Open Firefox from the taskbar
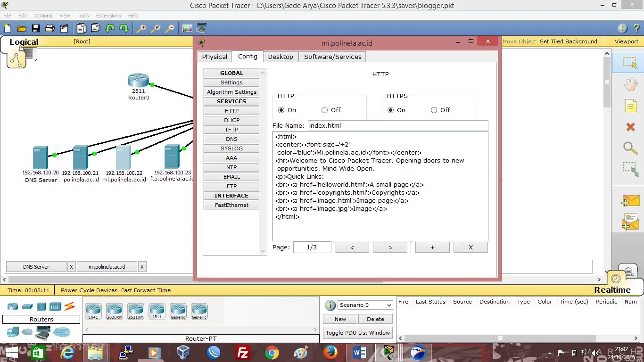The height and width of the screenshot is (362, 644). point(330,353)
